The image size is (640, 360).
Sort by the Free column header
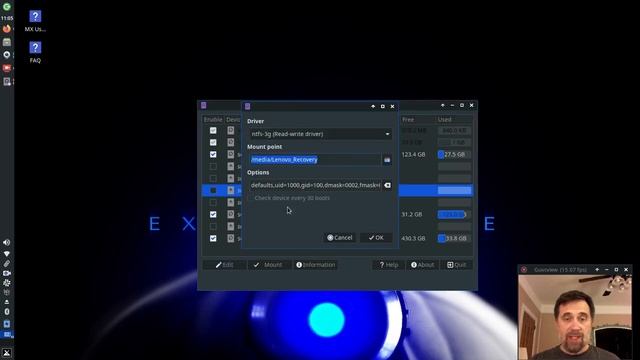coord(417,120)
